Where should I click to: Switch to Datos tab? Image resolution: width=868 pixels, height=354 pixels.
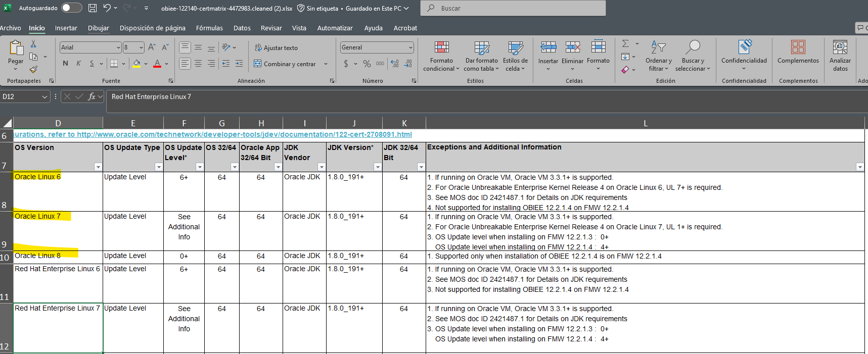tap(242, 28)
